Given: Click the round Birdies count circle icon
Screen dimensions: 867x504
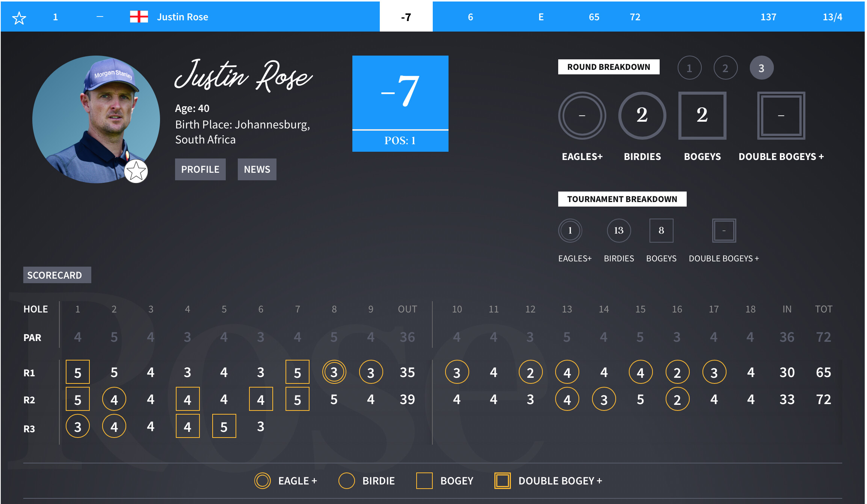Looking at the screenshot, I should 642,115.
